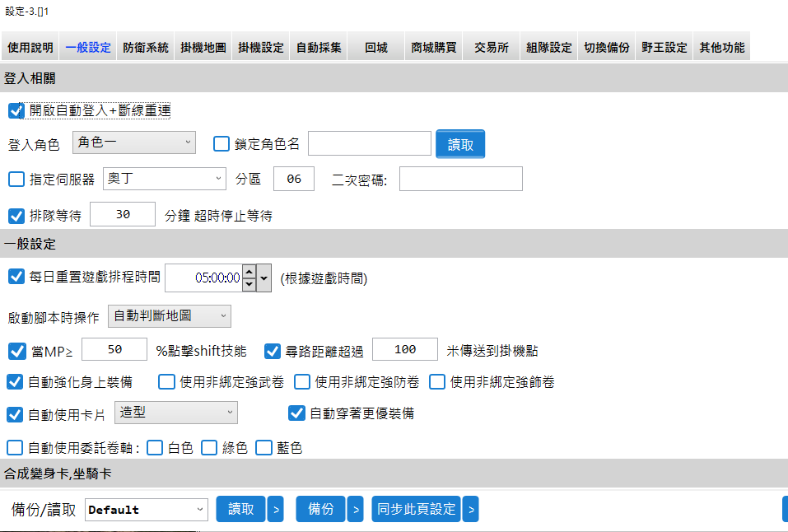Expand the 啟動腳本時操作 dropdown

coord(170,316)
